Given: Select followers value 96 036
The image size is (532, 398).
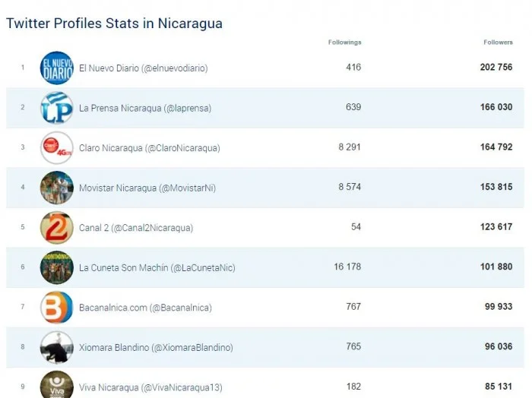Looking at the screenshot, I should tap(499, 346).
